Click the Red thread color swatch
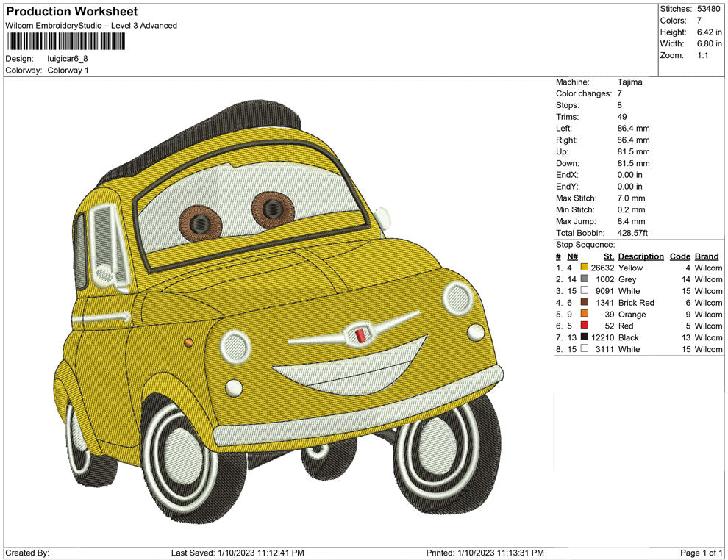This screenshot has height=560, width=728. tap(585, 326)
